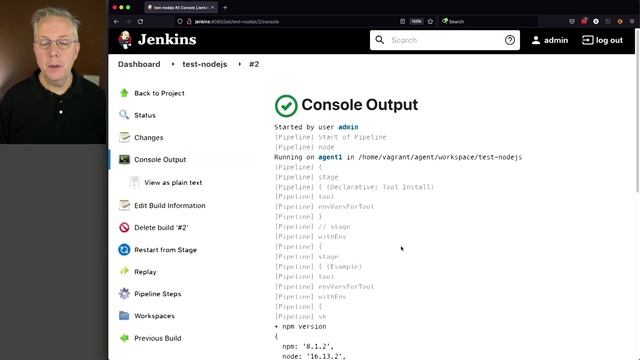
Task: Click the Replay arrow icon
Action: click(124, 271)
